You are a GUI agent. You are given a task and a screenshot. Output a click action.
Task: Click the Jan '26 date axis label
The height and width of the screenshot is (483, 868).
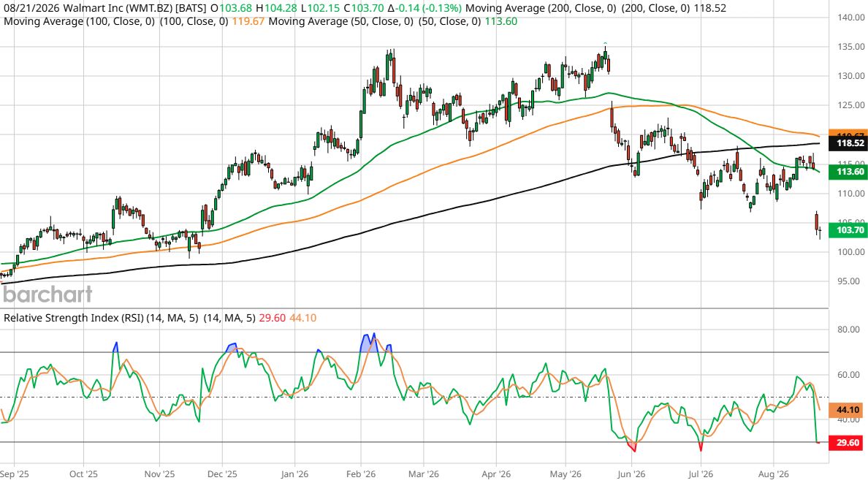click(294, 474)
